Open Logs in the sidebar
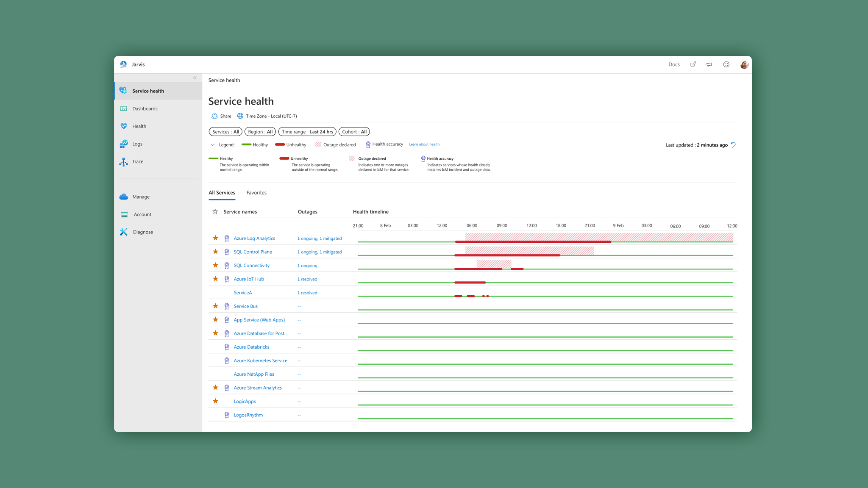The width and height of the screenshot is (868, 488). point(137,144)
